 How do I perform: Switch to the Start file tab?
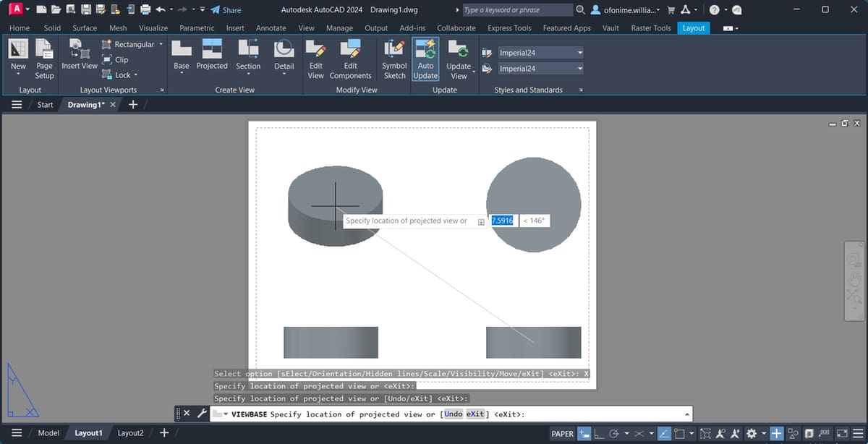pos(45,105)
